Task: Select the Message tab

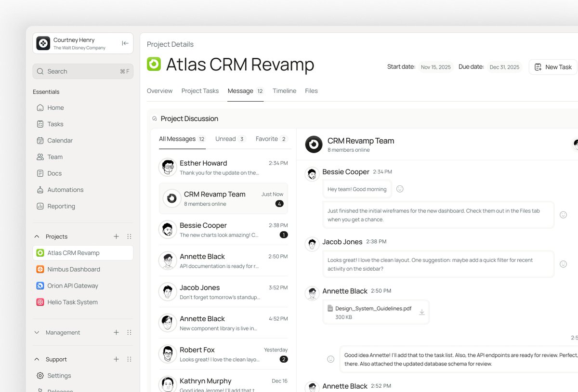Action: click(246, 91)
